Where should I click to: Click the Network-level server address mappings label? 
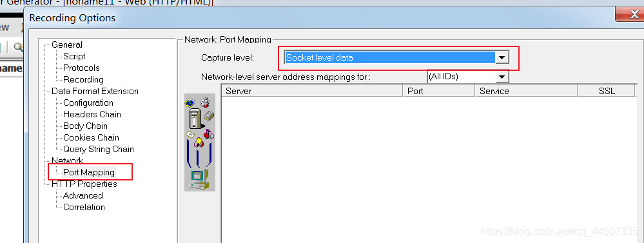tap(286, 77)
